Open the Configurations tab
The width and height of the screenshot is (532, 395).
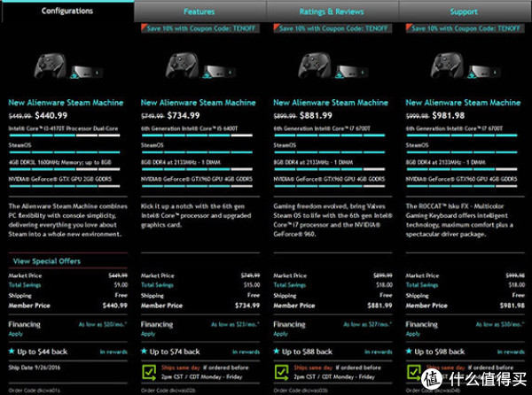point(67,12)
